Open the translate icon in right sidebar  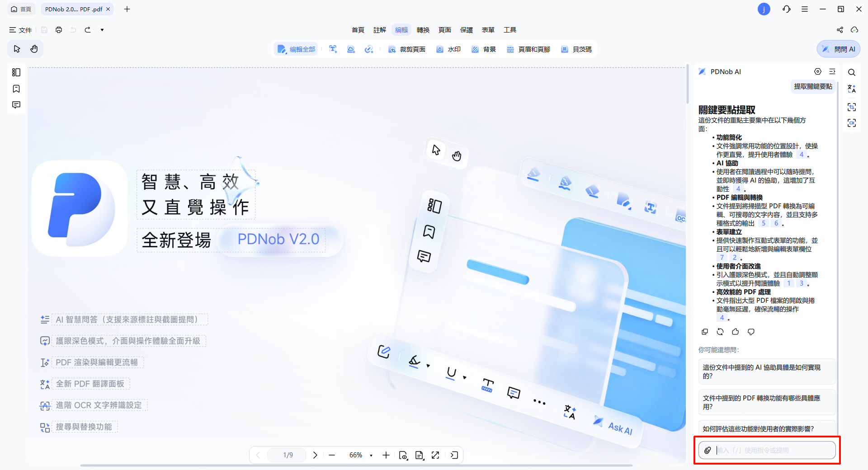(x=852, y=89)
